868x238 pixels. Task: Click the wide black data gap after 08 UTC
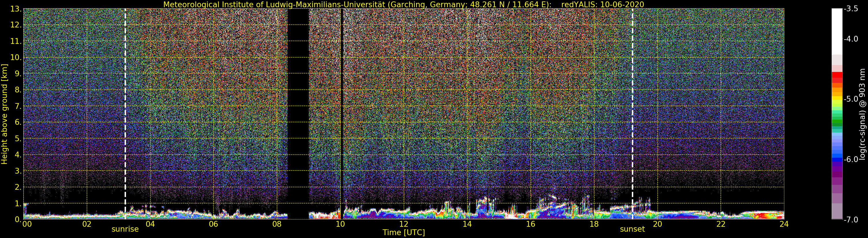pyautogui.click(x=298, y=114)
